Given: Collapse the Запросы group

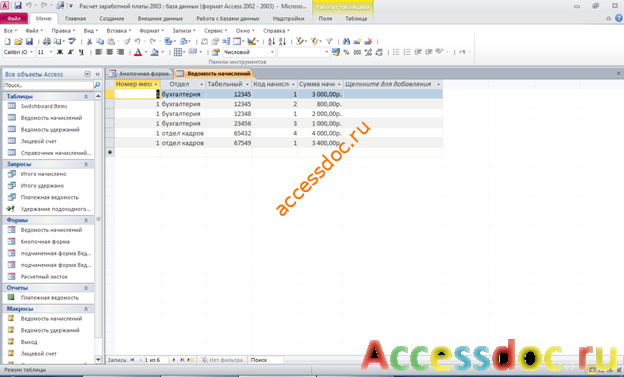Looking at the screenshot, I should point(86,164).
